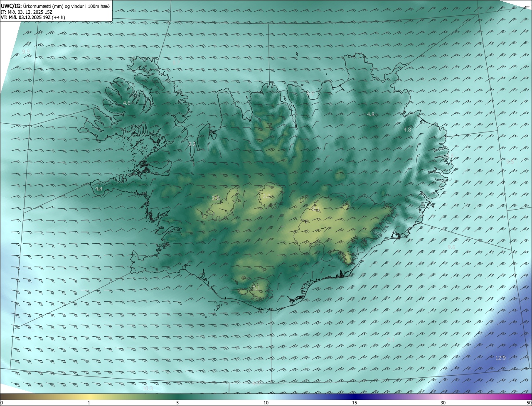Screen dimensions: 532x406
Task: Click the 4.4 value label on the map
Action: coord(99,188)
